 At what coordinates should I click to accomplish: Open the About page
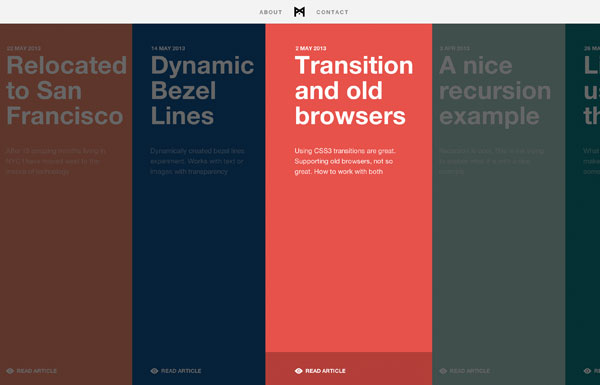[x=271, y=12]
